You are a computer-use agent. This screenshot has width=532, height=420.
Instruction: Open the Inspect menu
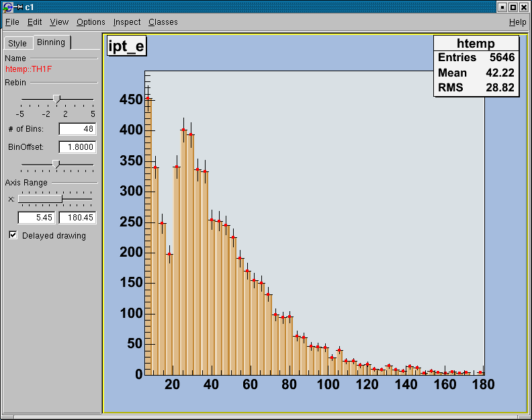[x=127, y=22]
